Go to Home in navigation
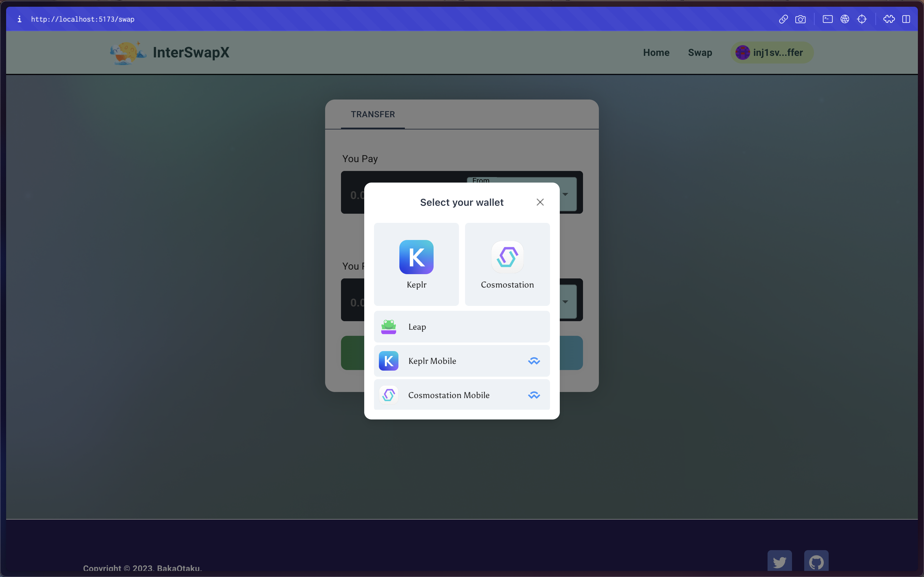924x577 pixels. 656,53
